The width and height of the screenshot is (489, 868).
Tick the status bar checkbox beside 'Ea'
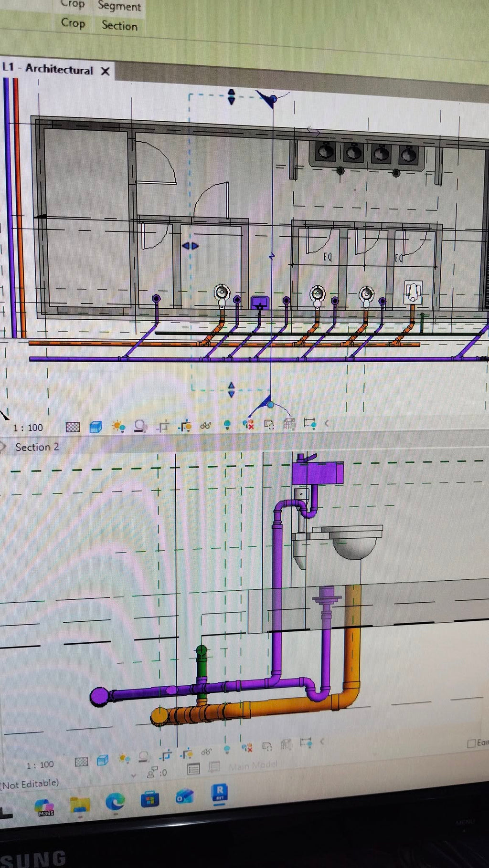471,743
